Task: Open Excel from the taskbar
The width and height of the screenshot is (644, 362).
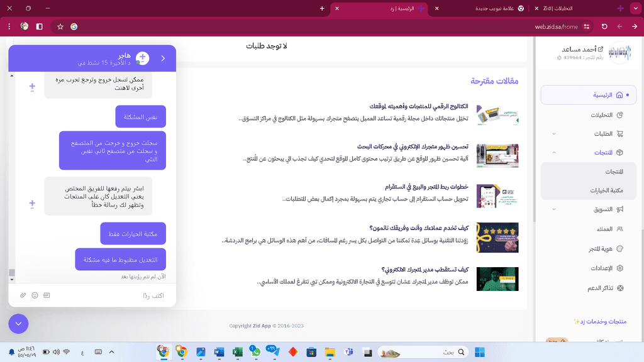Action: coord(237,352)
